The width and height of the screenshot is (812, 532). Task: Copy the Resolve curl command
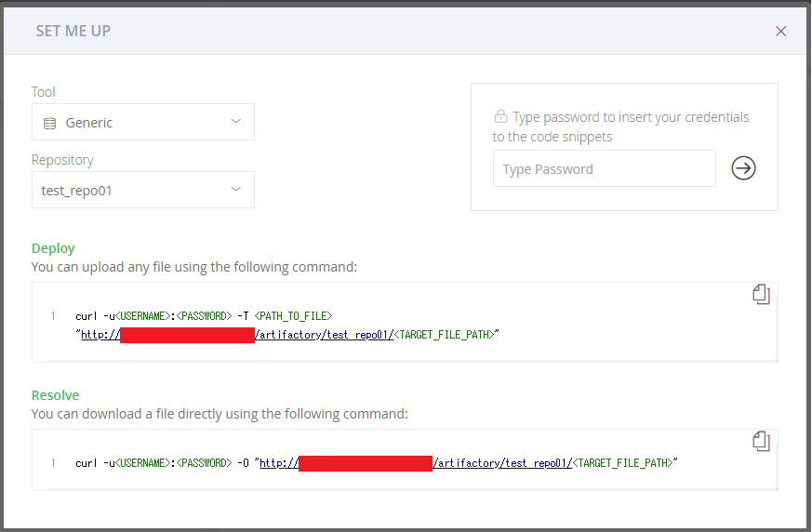click(x=761, y=442)
